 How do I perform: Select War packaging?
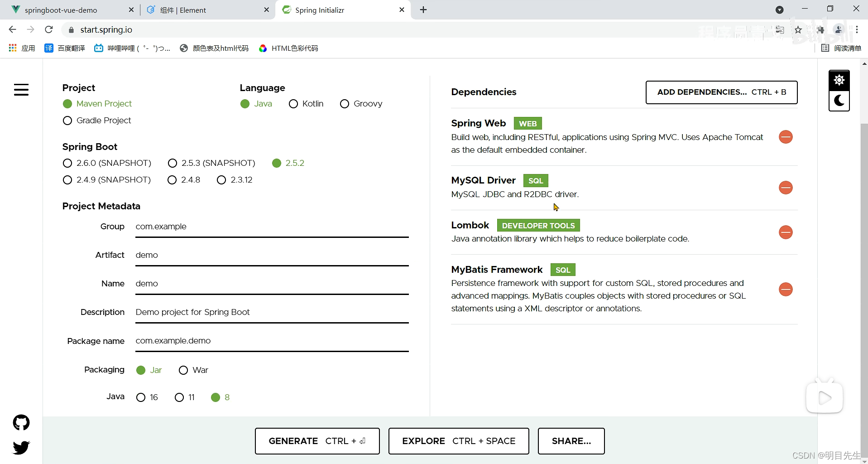click(x=183, y=370)
